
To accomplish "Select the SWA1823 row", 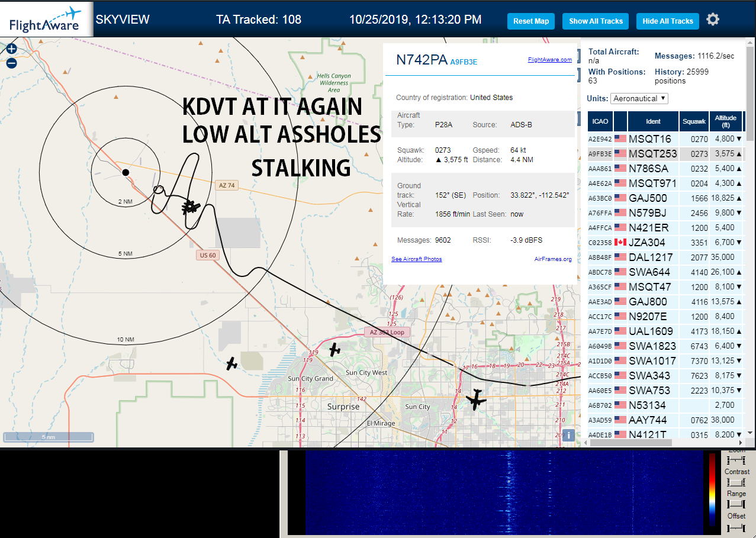I will pyautogui.click(x=665, y=346).
